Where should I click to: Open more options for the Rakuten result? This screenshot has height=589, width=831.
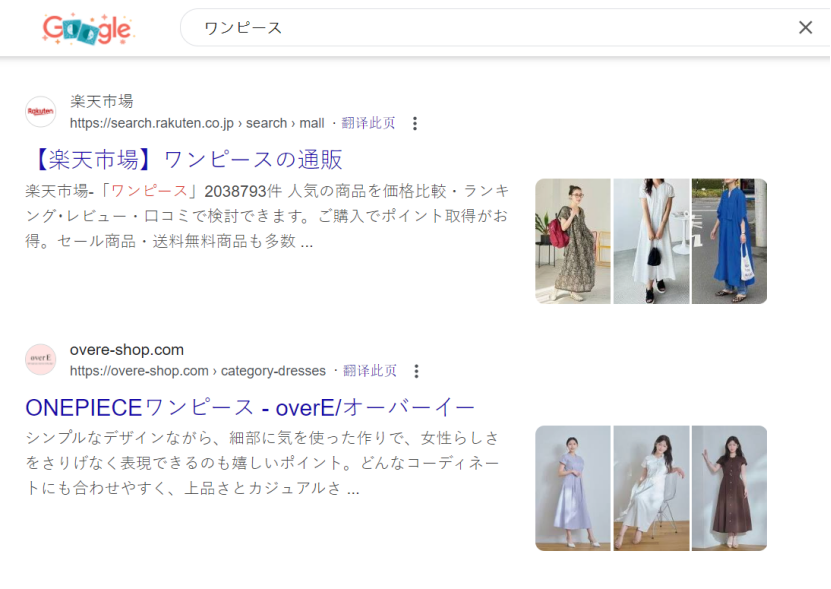pos(415,124)
